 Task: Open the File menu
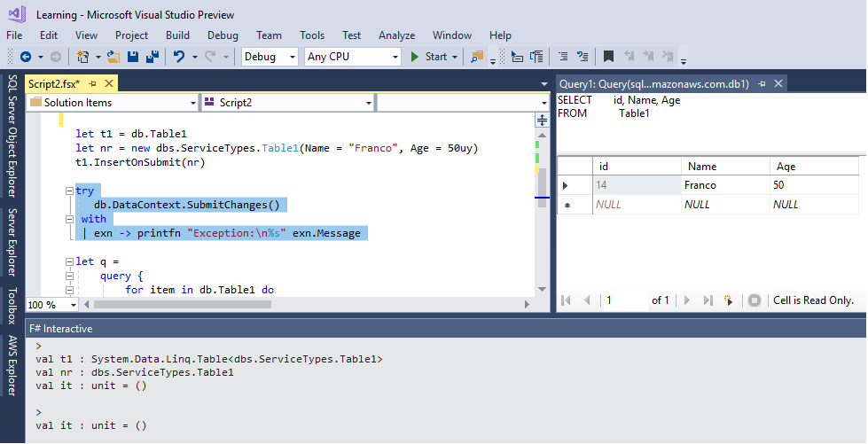[x=14, y=35]
